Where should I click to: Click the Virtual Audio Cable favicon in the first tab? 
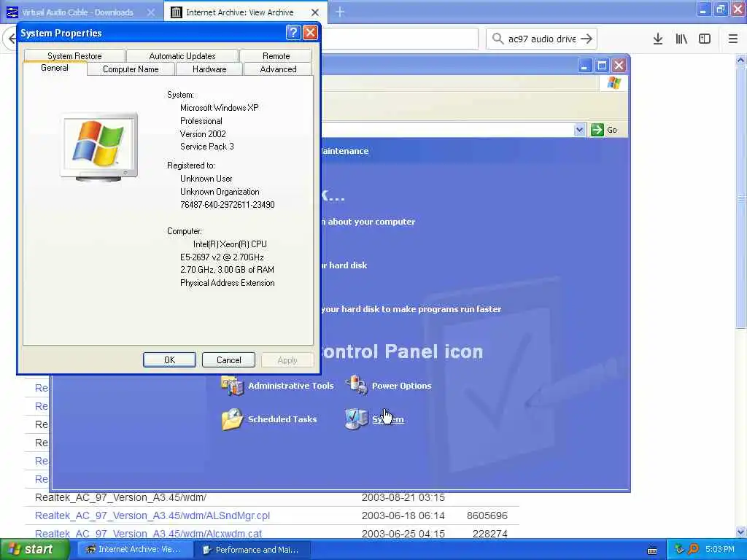(12, 12)
